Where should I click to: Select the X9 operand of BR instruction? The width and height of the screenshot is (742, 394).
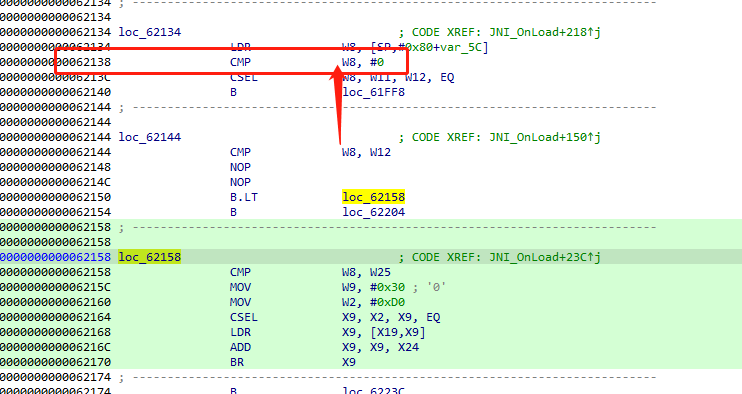[349, 362]
